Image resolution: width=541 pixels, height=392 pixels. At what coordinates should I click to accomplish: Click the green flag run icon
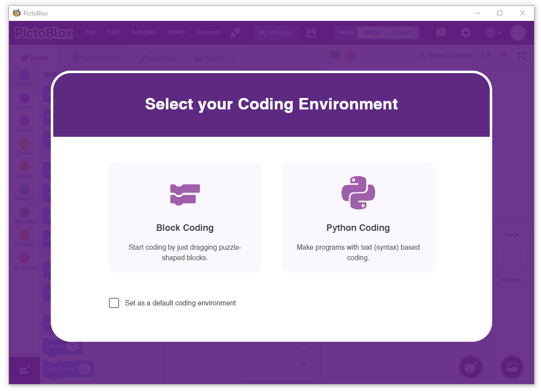click(334, 56)
